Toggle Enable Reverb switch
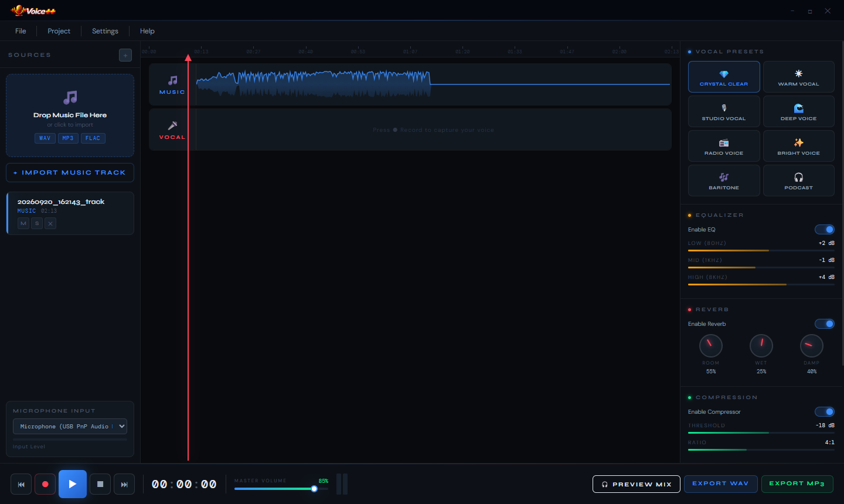Viewport: 844px width, 504px height. [x=825, y=324]
